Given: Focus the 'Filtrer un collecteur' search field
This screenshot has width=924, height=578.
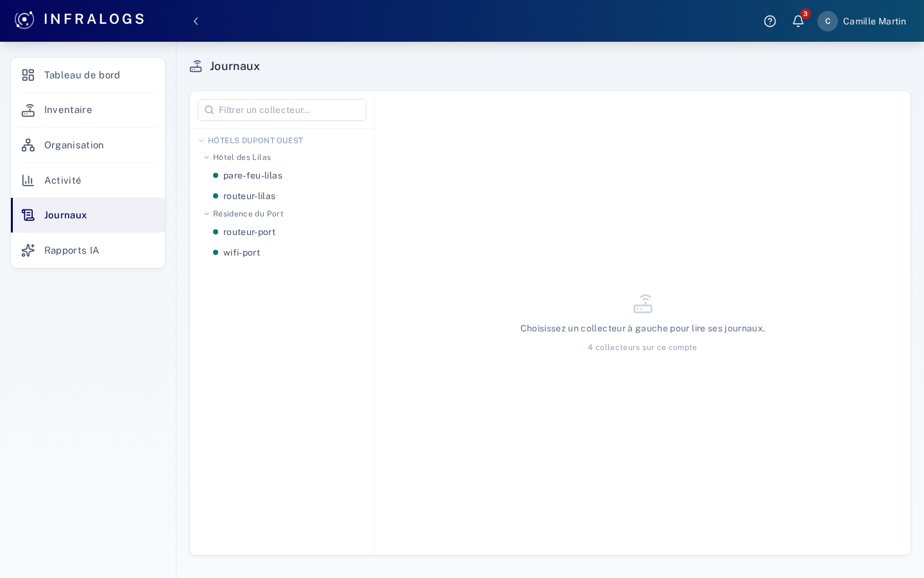Looking at the screenshot, I should point(282,110).
